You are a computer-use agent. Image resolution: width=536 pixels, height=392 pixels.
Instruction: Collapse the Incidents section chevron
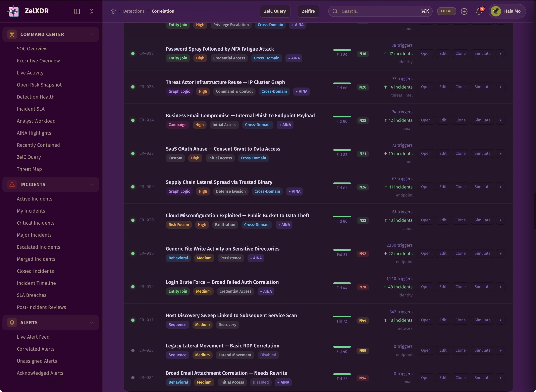(92, 184)
